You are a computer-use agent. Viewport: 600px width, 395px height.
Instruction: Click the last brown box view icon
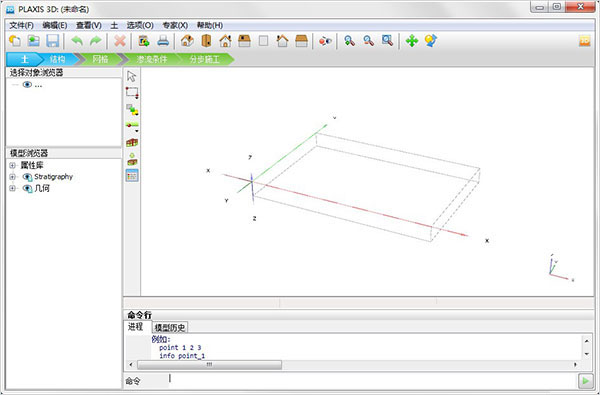click(302, 41)
